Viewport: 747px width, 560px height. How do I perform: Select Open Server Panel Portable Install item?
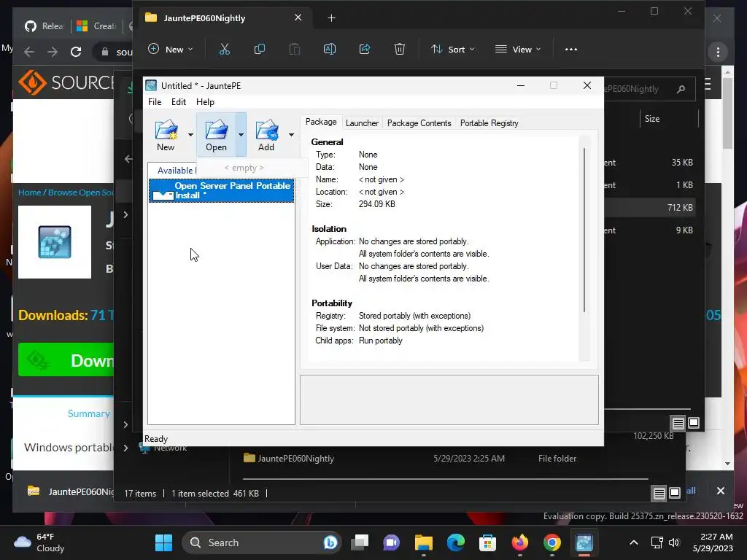point(221,190)
